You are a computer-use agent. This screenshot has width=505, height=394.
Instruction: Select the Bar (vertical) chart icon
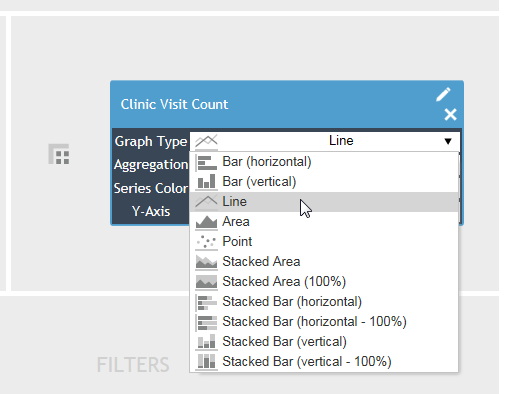tap(206, 182)
